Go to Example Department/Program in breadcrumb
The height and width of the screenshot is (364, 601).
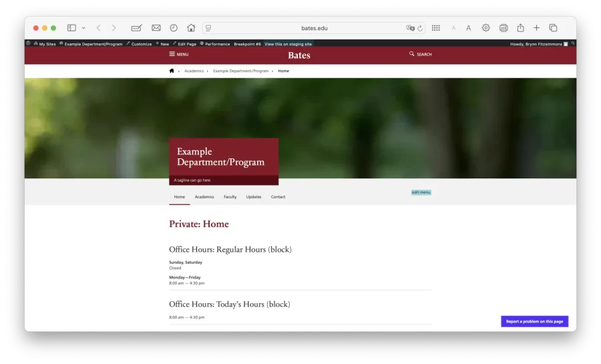click(x=240, y=71)
